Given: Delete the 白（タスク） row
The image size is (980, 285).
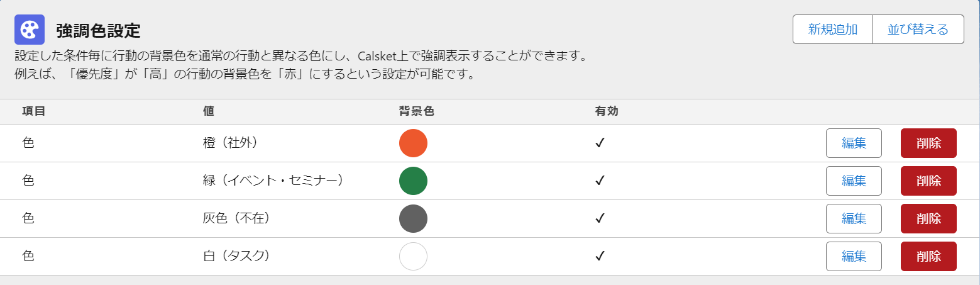Looking at the screenshot, I should click(928, 256).
